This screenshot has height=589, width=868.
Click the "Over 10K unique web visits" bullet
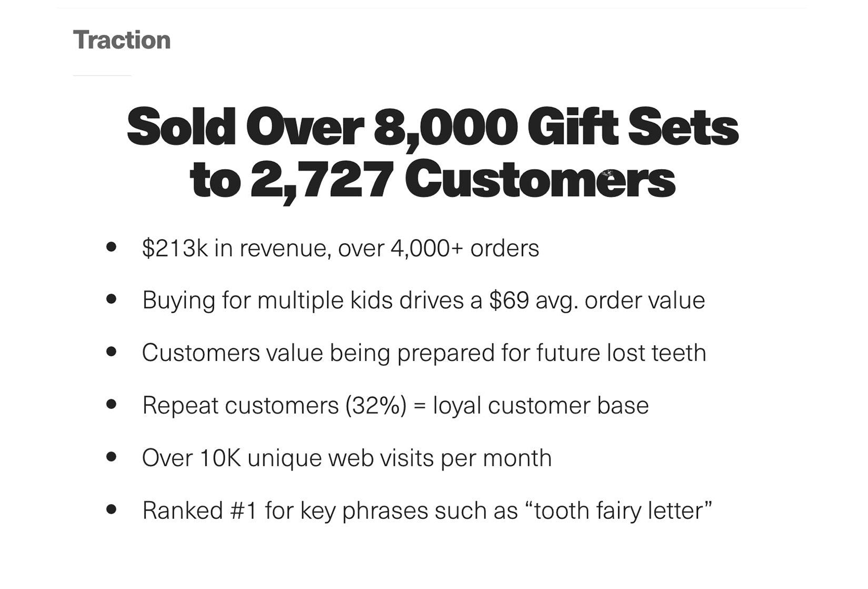point(347,458)
